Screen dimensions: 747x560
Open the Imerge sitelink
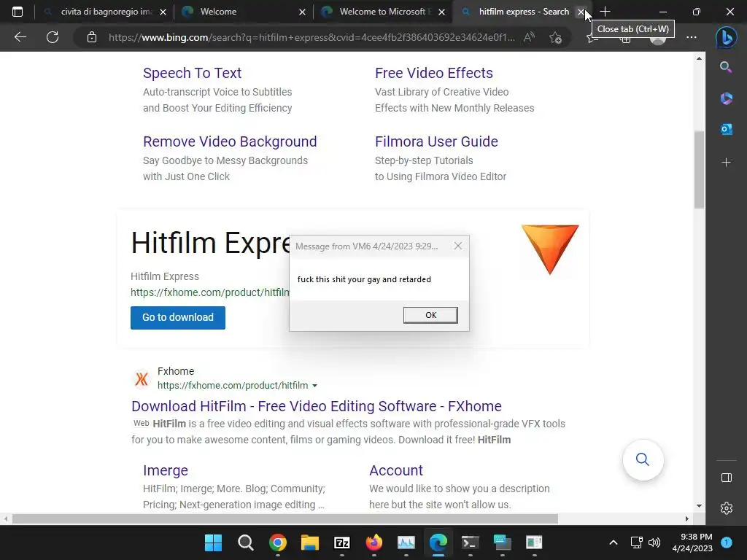(166, 470)
